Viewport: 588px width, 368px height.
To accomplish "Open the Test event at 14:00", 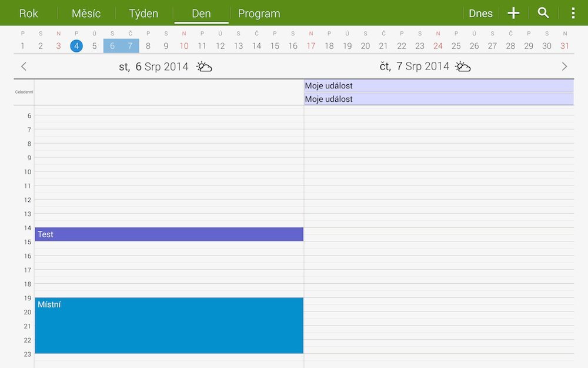I will (169, 234).
